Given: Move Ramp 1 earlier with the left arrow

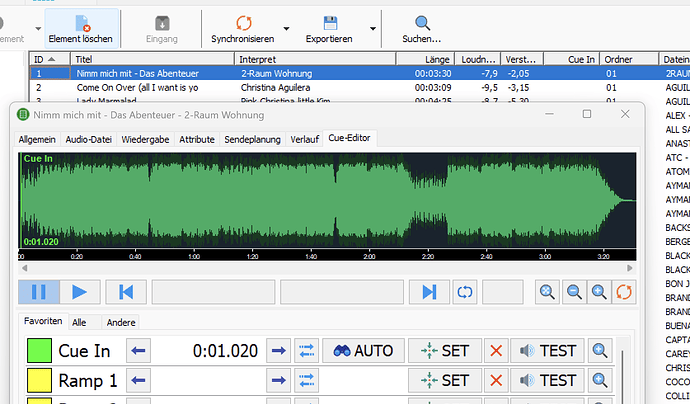Looking at the screenshot, I should pyautogui.click(x=138, y=380).
